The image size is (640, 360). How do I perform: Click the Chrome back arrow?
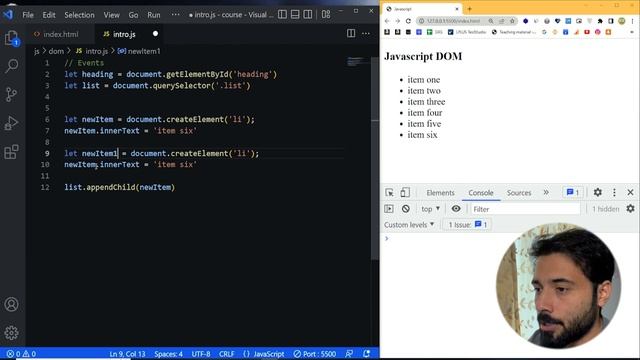click(387, 21)
